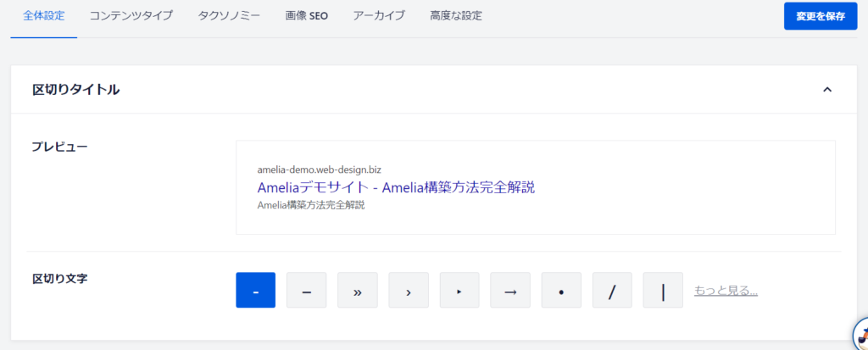
Task: Open the 高度な設定 tab
Action: tap(456, 15)
